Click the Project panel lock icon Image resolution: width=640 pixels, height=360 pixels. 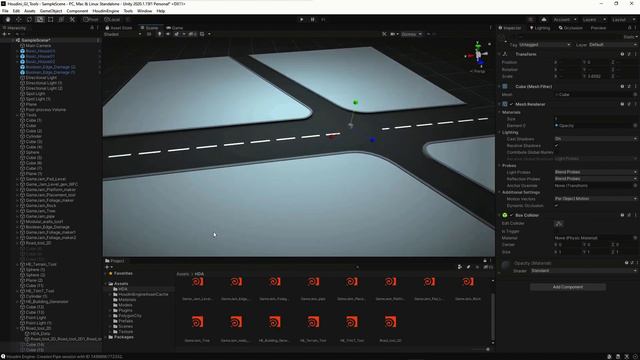click(485, 261)
